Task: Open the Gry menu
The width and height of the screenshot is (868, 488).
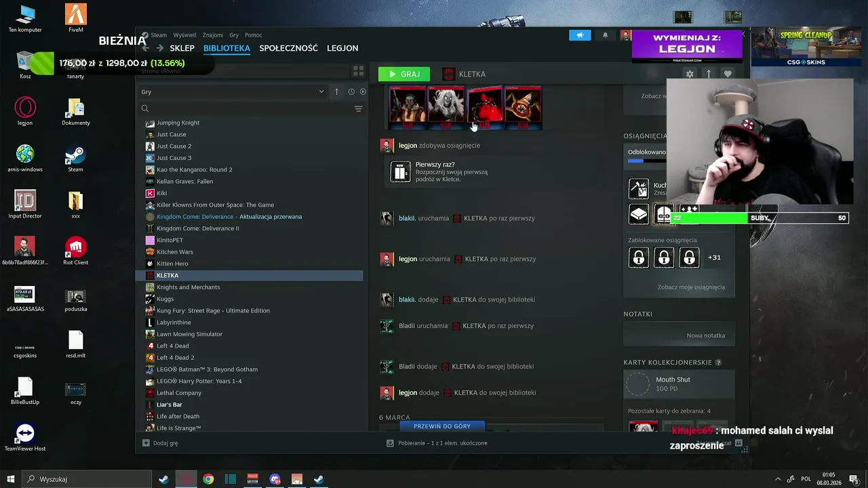Action: tap(234, 35)
